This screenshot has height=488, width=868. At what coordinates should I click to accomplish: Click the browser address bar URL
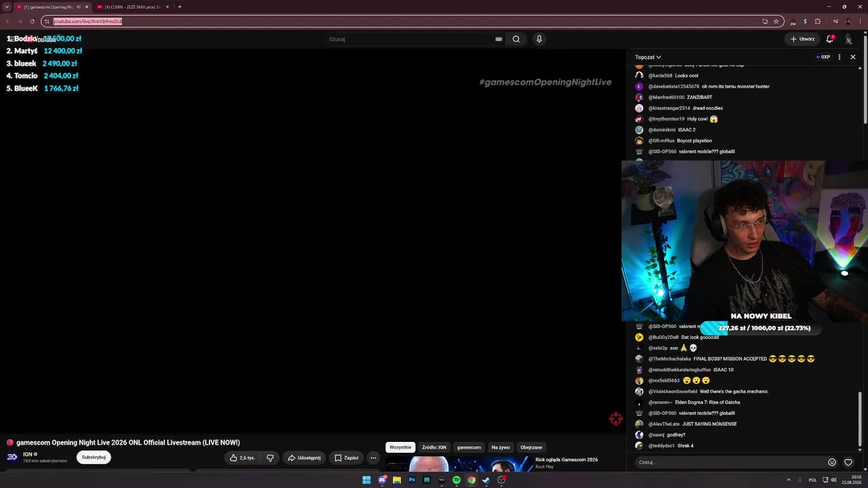point(87,21)
